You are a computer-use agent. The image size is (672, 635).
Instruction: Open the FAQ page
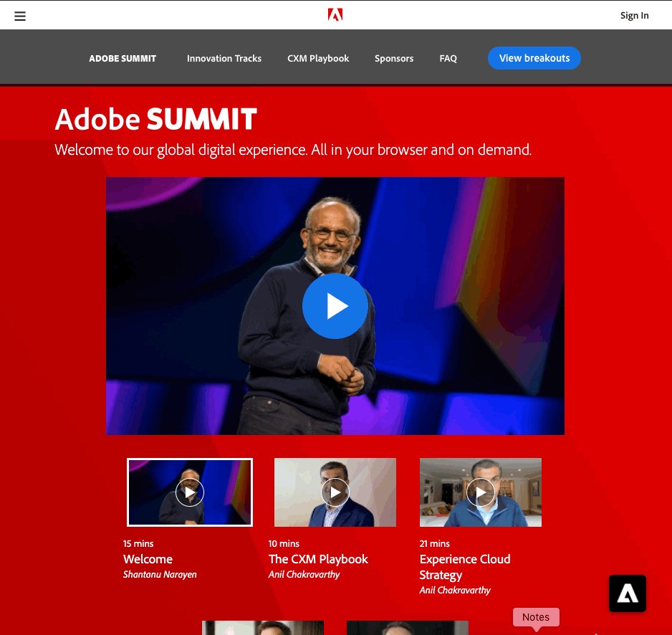pyautogui.click(x=448, y=58)
